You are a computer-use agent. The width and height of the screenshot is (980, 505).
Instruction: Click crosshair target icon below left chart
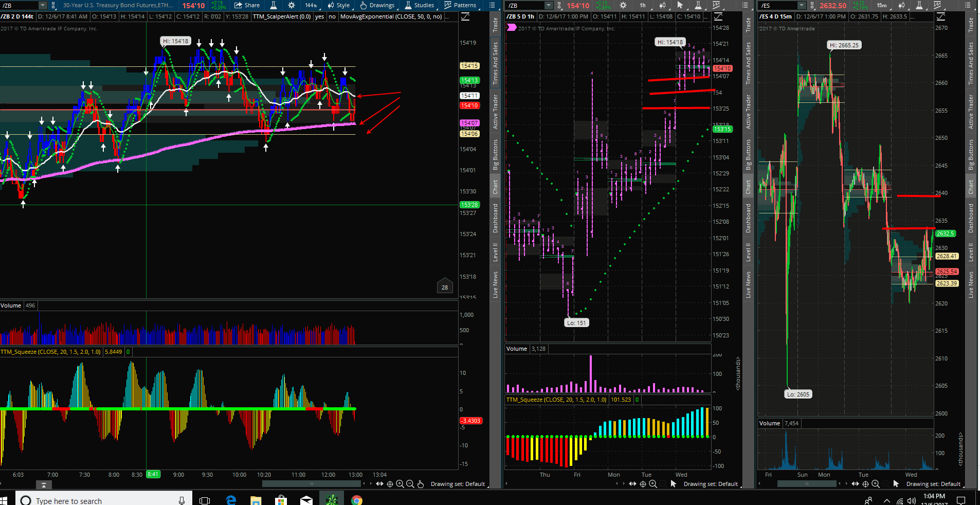[x=390, y=484]
